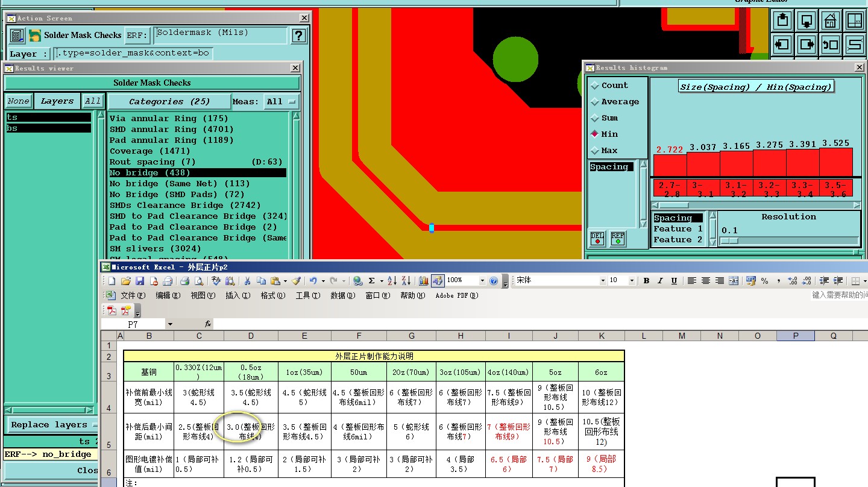
Task: Click Excel Print icon
Action: 185,281
